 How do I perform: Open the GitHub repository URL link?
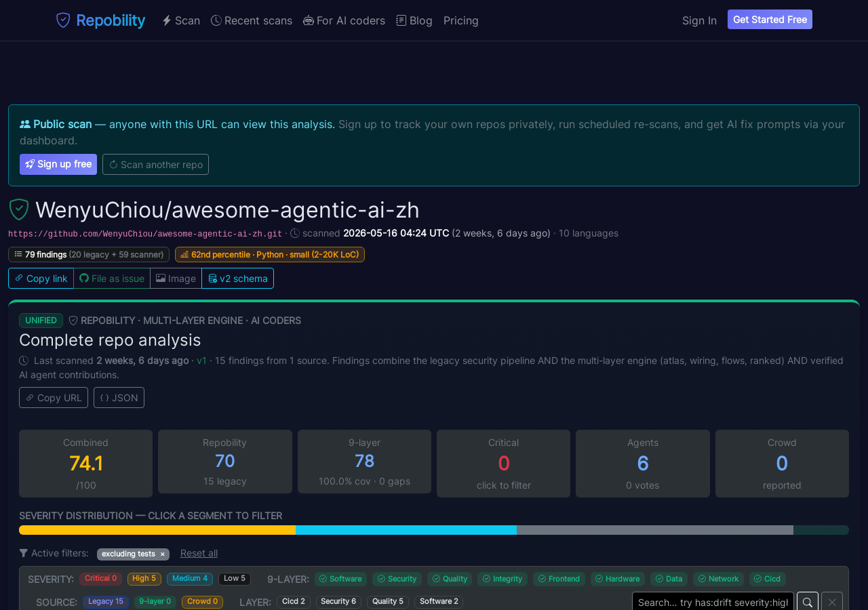pos(145,234)
